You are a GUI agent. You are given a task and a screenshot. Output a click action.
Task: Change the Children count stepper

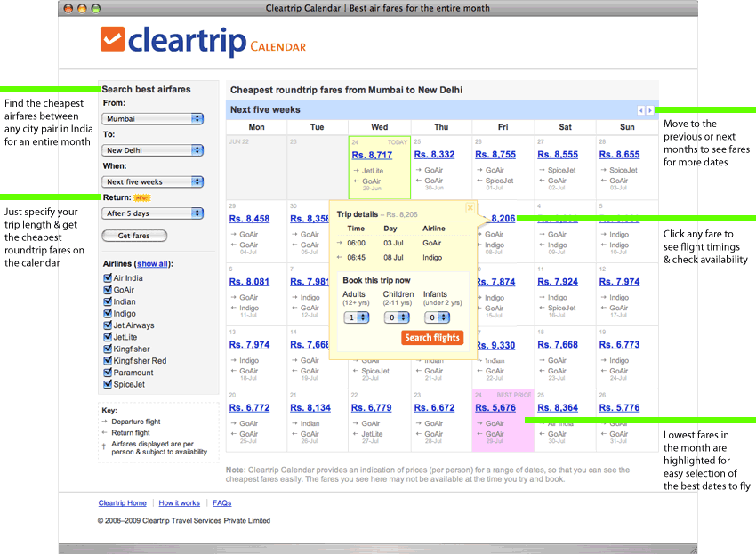coord(397,317)
